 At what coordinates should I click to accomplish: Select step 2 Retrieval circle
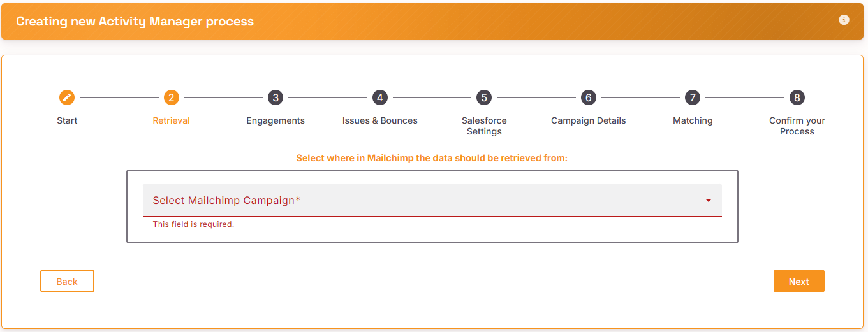tap(171, 97)
